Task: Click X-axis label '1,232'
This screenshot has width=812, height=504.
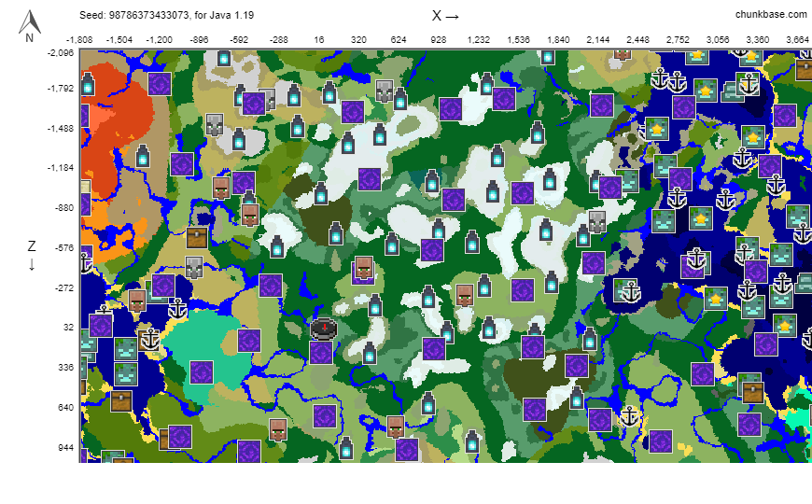Action: point(479,40)
